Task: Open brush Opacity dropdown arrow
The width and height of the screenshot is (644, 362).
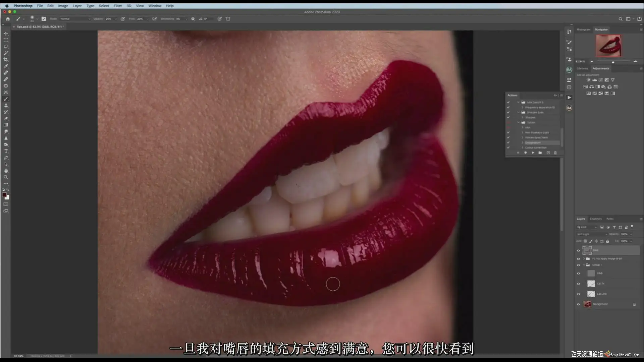Action: point(116,19)
